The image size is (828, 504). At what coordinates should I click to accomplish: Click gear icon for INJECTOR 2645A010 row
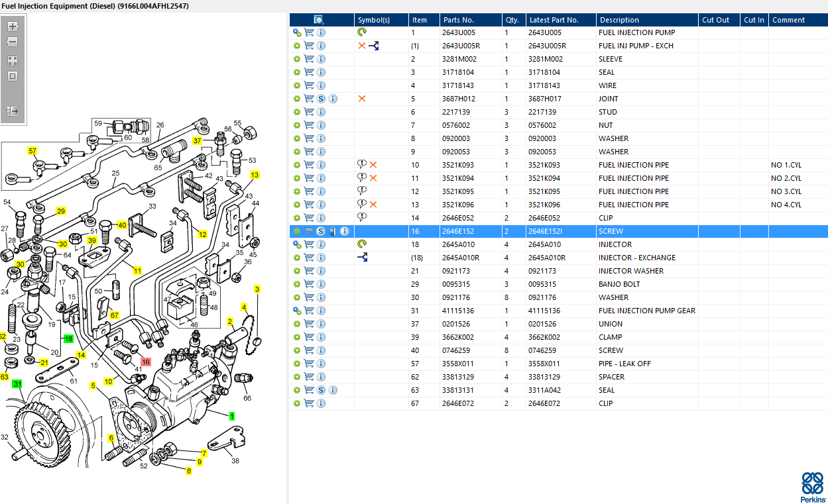tap(297, 244)
